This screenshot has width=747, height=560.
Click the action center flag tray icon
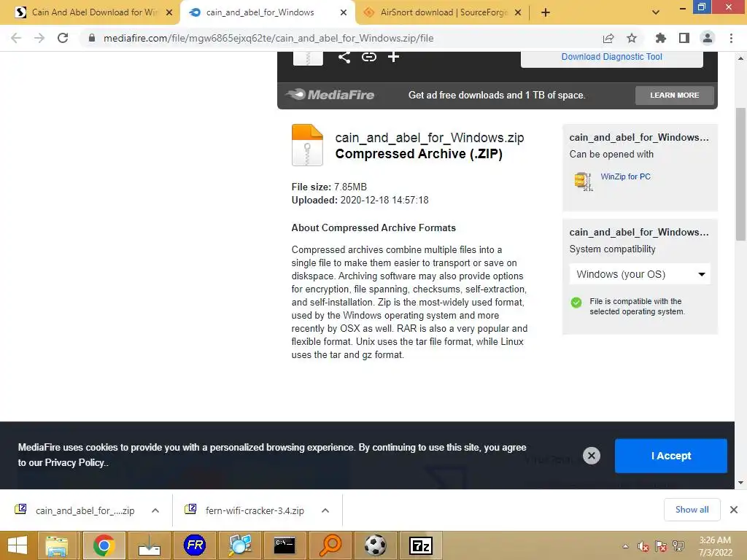click(661, 546)
